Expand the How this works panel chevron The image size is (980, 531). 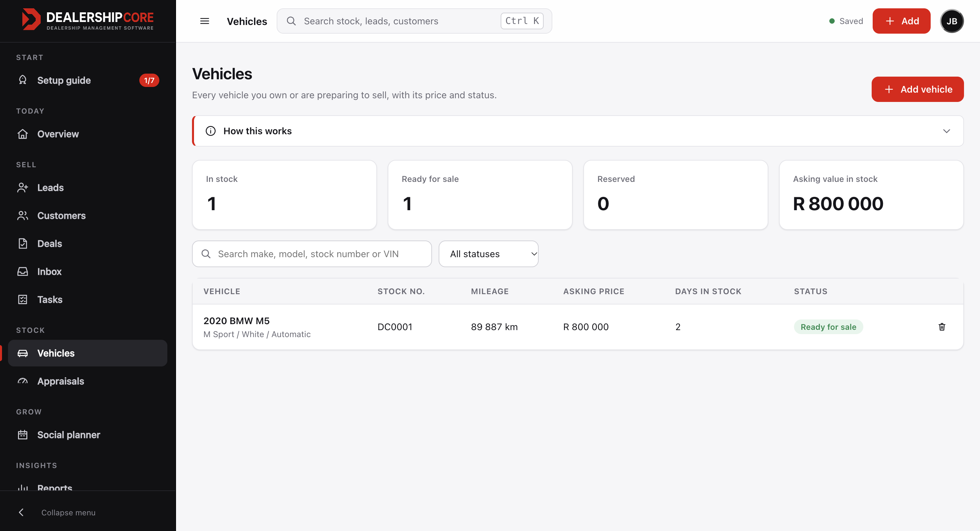pos(946,131)
